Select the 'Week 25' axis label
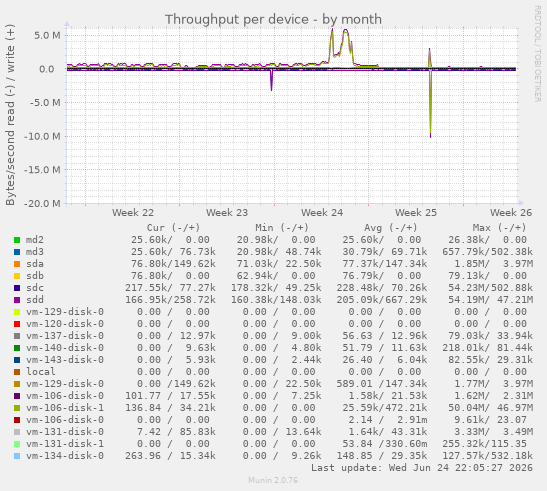Image resolution: width=547 pixels, height=491 pixels. [416, 213]
